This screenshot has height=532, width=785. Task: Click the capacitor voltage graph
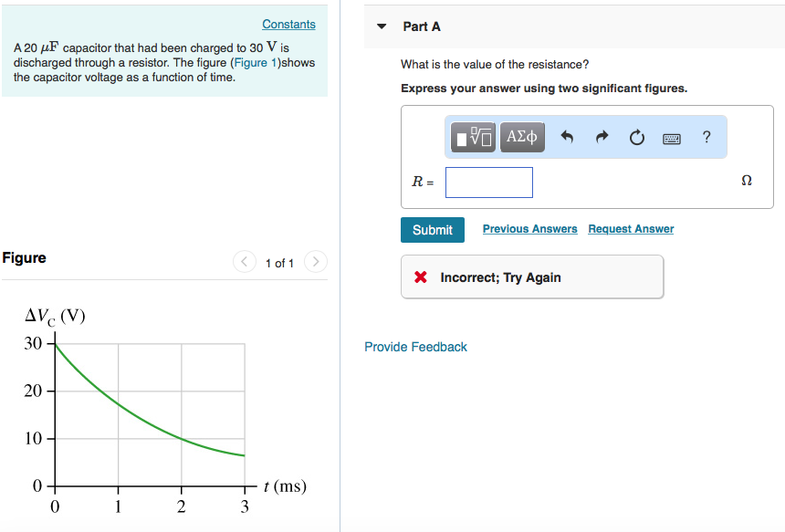coord(150,411)
